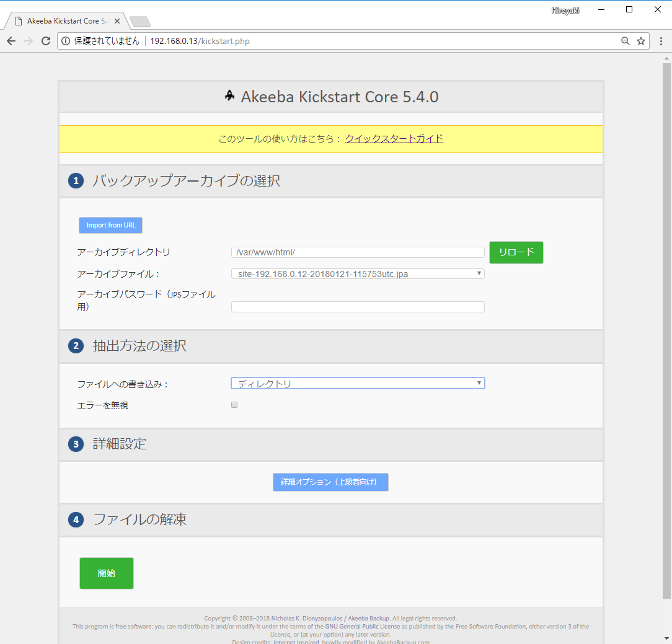Open the ファイルへの書き込み dropdown
Viewport: 672px width, 644px height.
(358, 384)
